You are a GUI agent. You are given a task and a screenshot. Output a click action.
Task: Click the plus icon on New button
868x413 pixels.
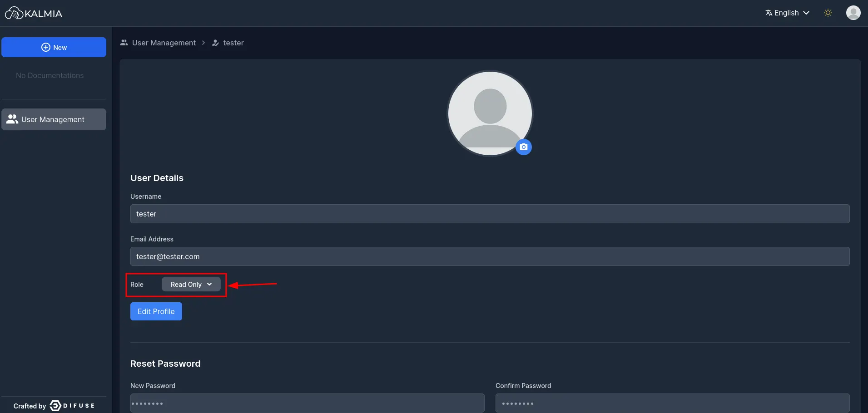46,47
